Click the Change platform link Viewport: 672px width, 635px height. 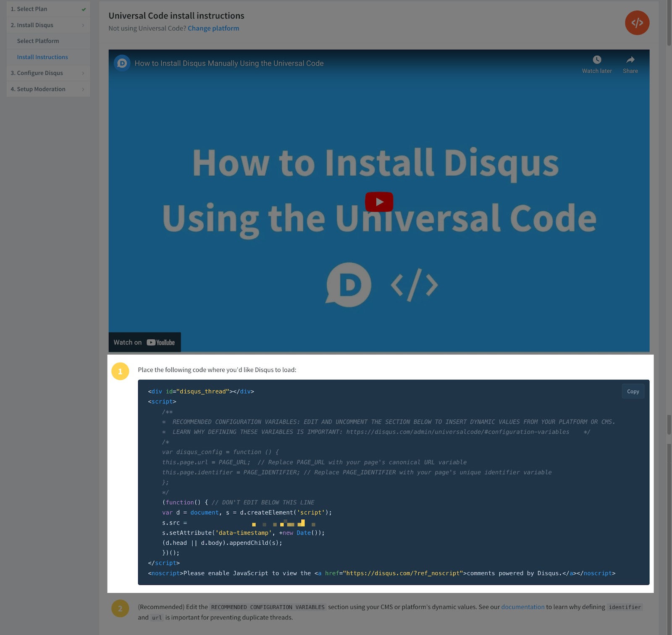(213, 28)
